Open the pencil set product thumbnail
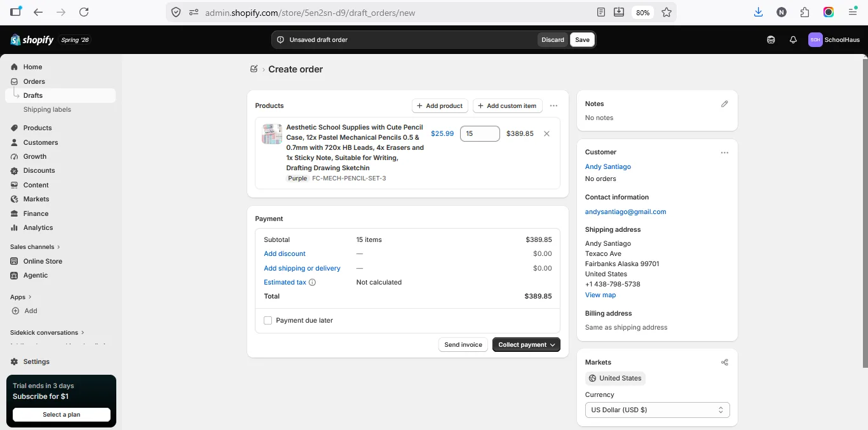 tap(271, 134)
